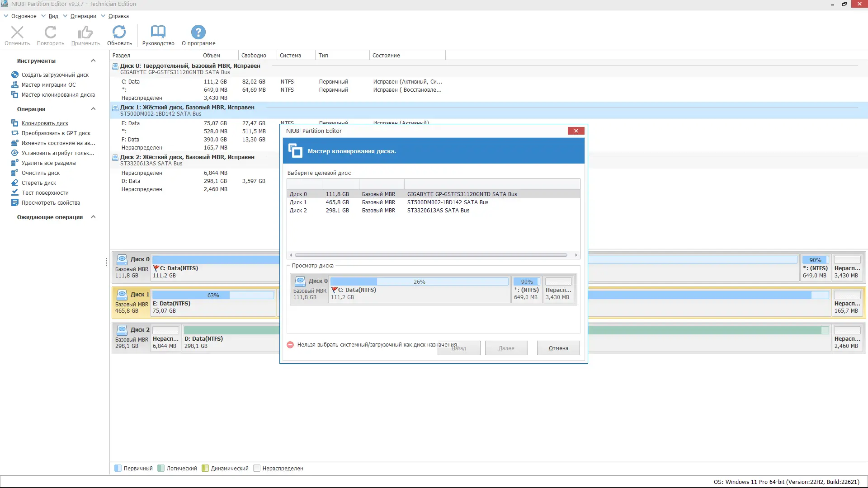The width and height of the screenshot is (868, 488).
Task: Open Мастер клонирования диска in sidebar
Action: 58,95
